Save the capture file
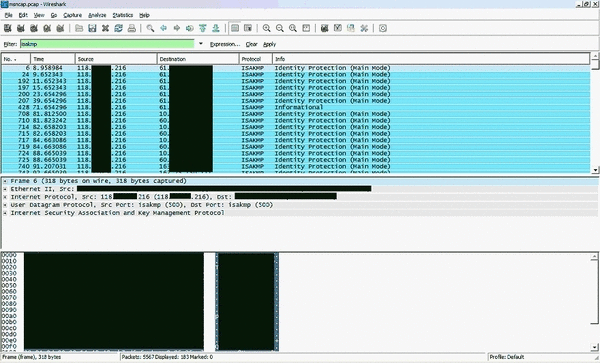 click(92, 28)
